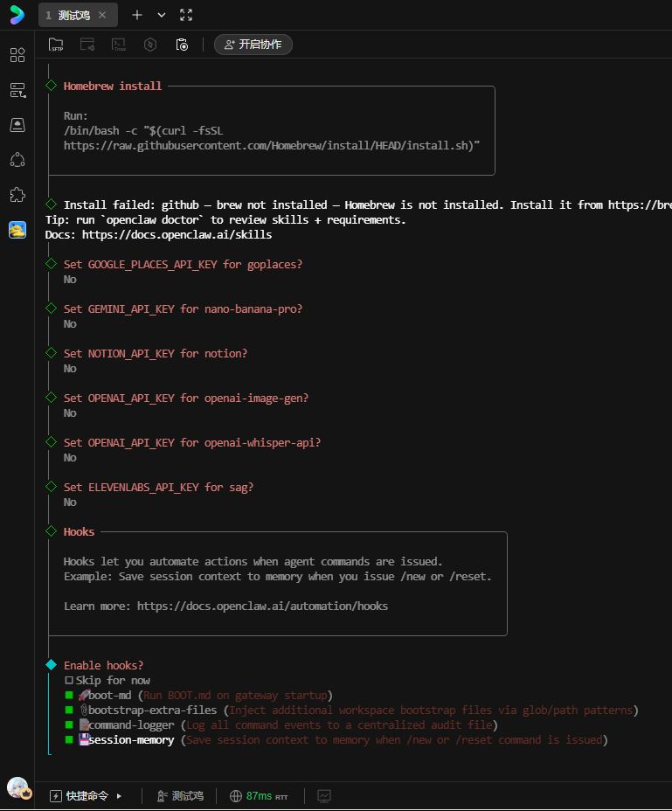Toggle fullscreen with the expand-arrows icon
Image resolution: width=672 pixels, height=811 pixels.
(x=186, y=15)
